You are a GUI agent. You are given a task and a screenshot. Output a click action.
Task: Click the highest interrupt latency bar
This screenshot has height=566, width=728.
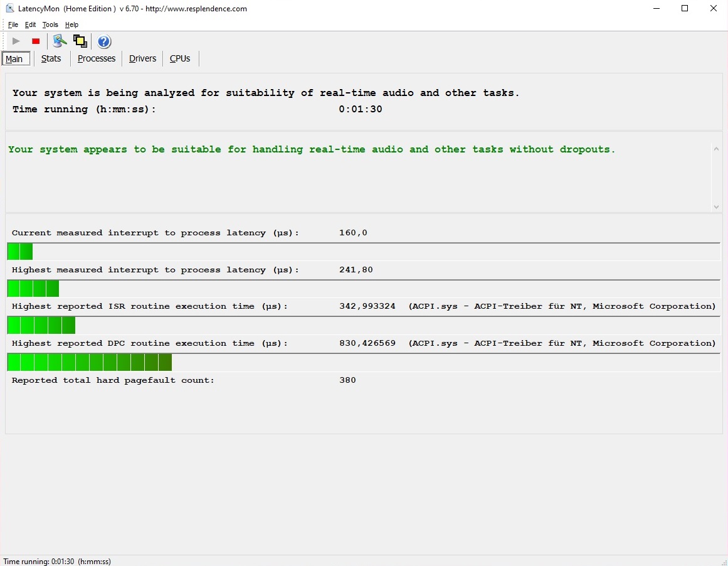pyautogui.click(x=364, y=289)
